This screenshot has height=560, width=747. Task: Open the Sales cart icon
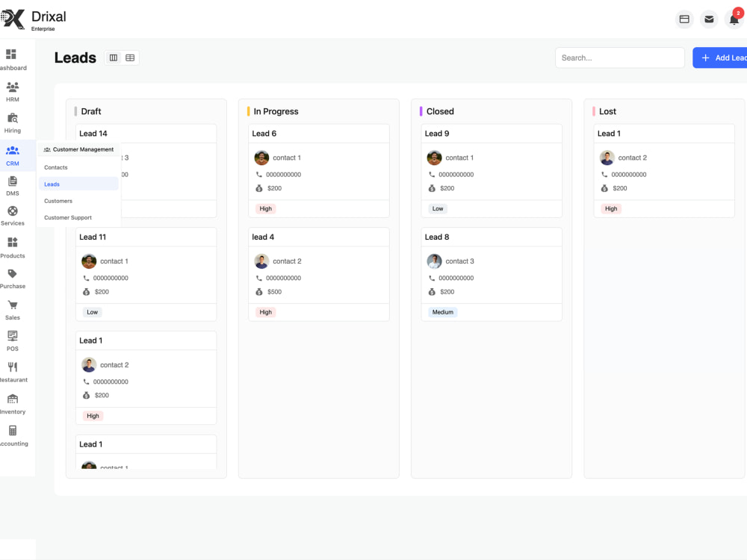click(x=13, y=305)
